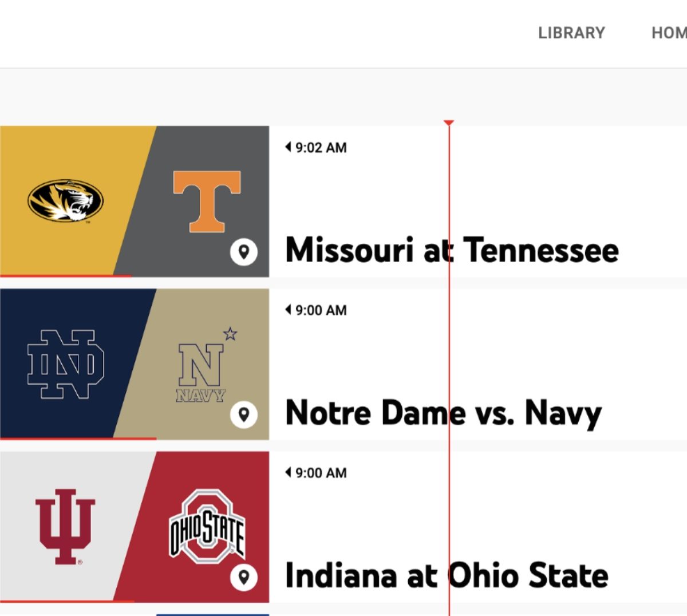Click the Ohio State logo

click(207, 527)
